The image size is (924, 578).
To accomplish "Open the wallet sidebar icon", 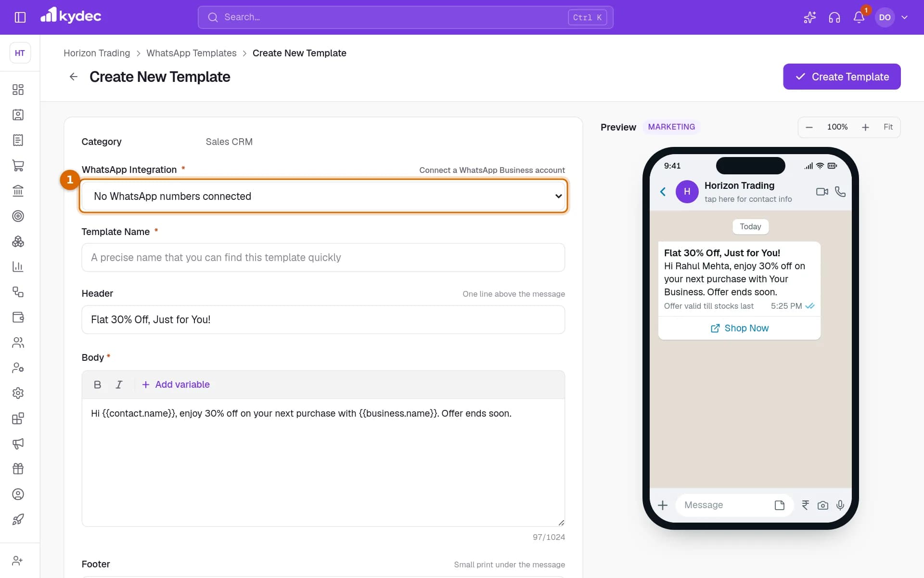I will 18,317.
